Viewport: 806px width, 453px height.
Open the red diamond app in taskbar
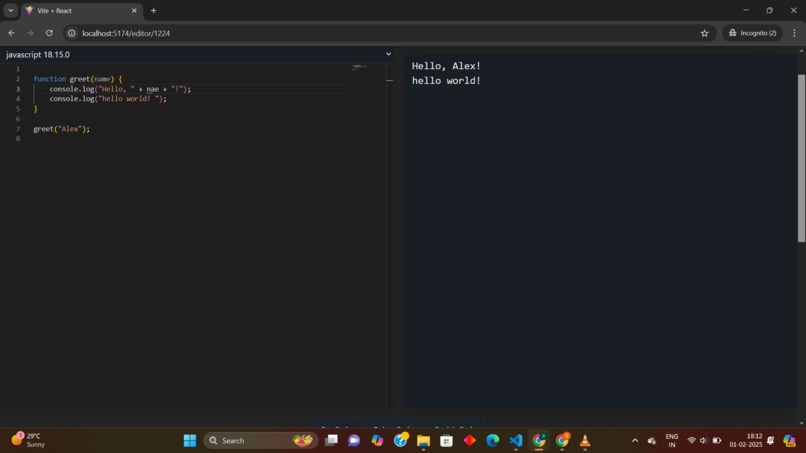click(x=470, y=441)
